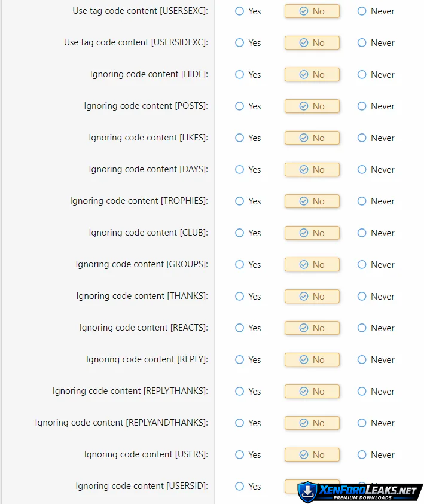Click the No option for [USERS] content
The height and width of the screenshot is (504, 424).
312,455
